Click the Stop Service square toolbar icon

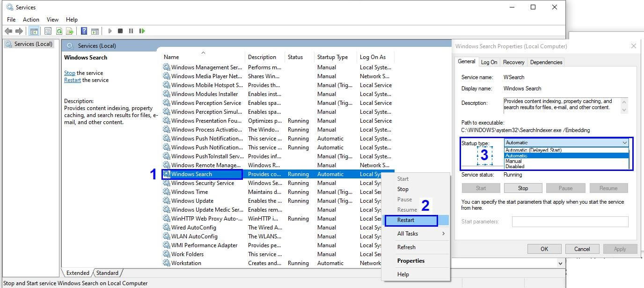pyautogui.click(x=120, y=31)
